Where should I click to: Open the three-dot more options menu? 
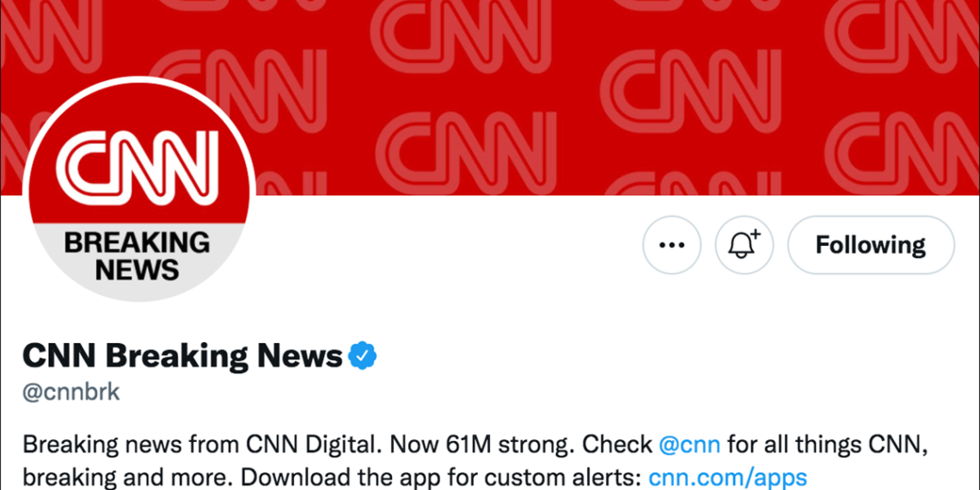672,245
